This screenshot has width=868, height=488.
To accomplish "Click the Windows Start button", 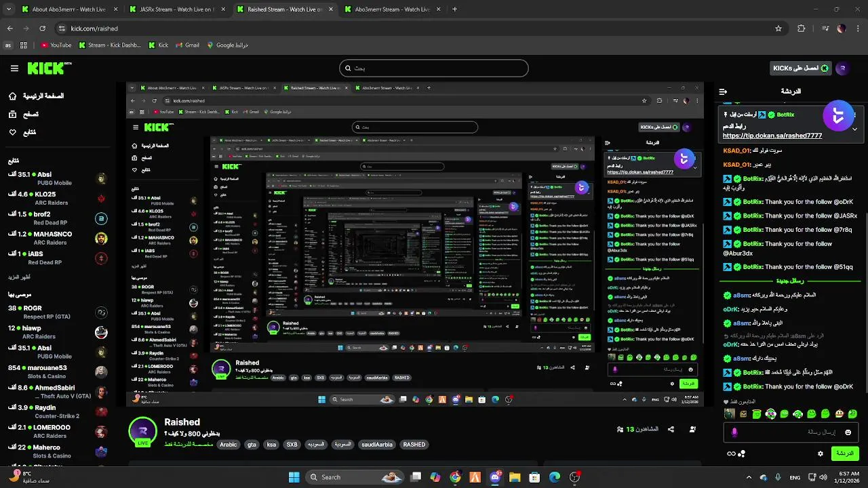I will pyautogui.click(x=294, y=477).
